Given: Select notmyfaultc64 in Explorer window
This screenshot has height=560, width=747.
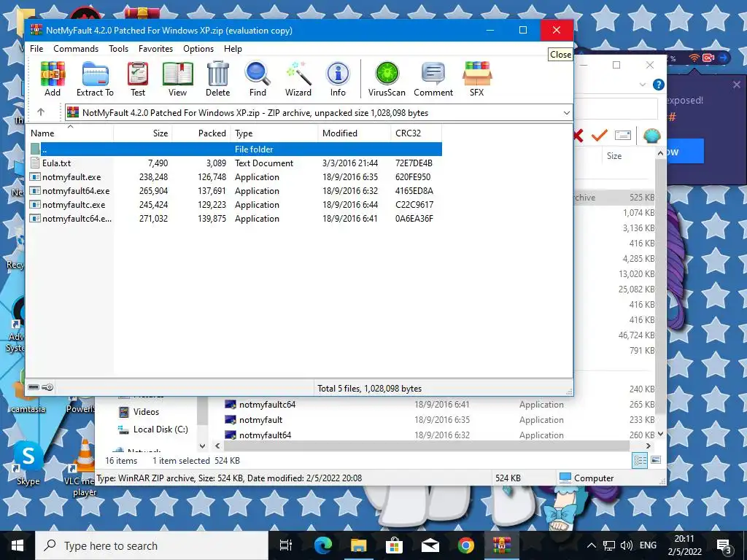Looking at the screenshot, I should 267,404.
